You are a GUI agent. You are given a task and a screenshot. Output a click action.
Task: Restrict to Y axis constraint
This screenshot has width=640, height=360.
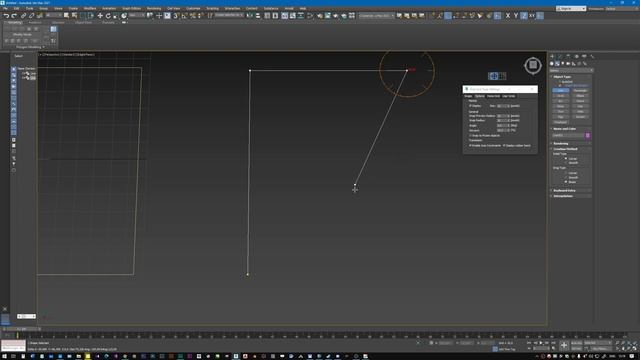pos(516,16)
